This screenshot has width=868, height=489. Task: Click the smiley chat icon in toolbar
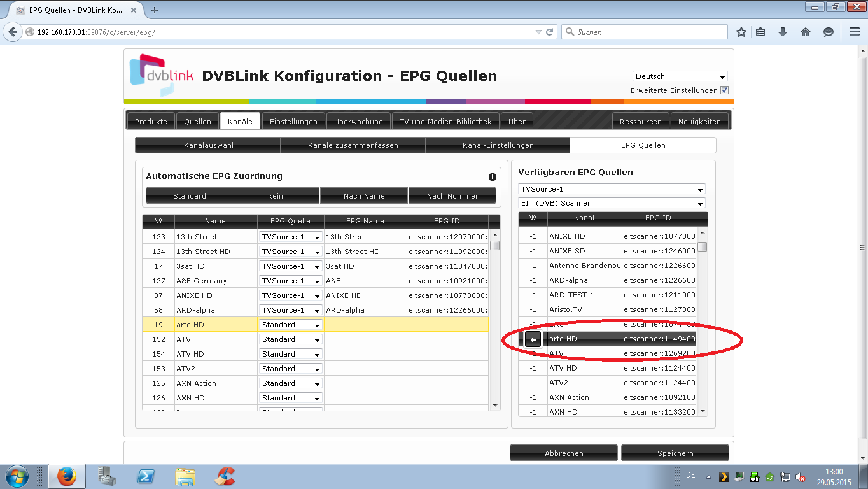point(828,32)
